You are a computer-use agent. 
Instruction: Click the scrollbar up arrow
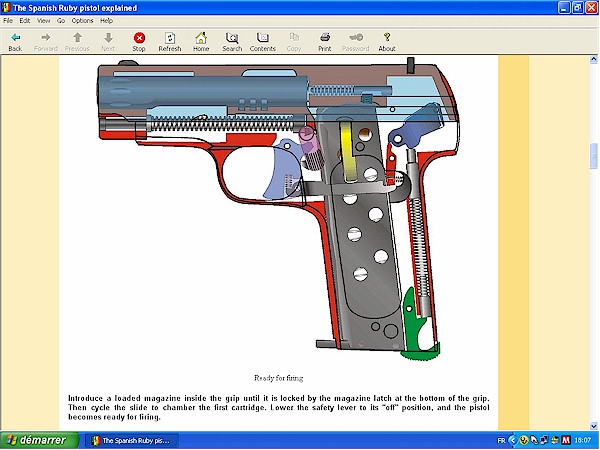coord(593,59)
